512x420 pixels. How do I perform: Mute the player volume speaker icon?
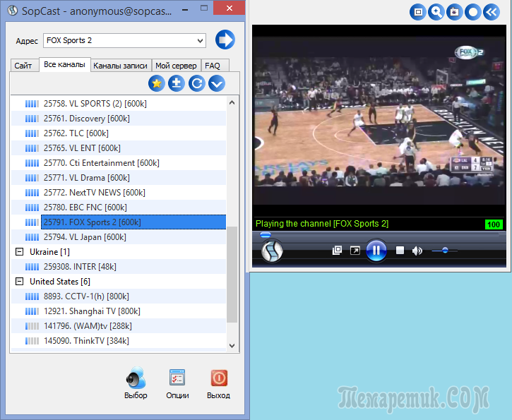[417, 251]
